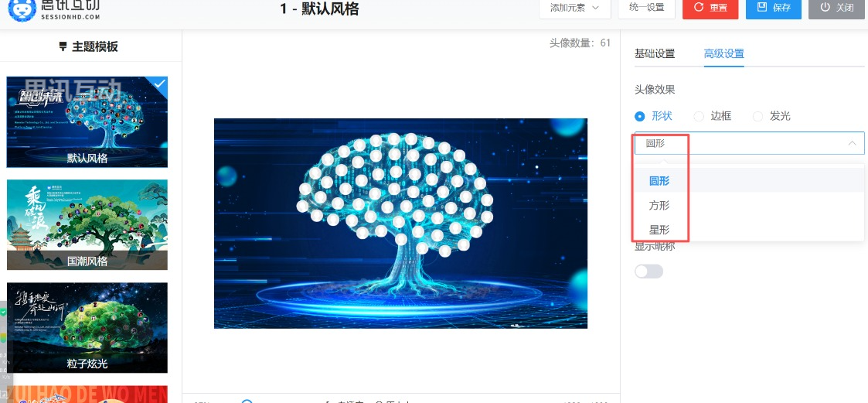This screenshot has width=868, height=403.
Task: Toggle the 显示昵称 switch
Action: coord(648,271)
